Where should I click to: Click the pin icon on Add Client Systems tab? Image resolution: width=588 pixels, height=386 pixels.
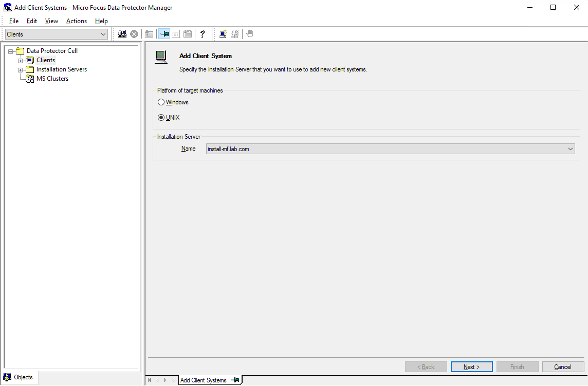coord(235,380)
